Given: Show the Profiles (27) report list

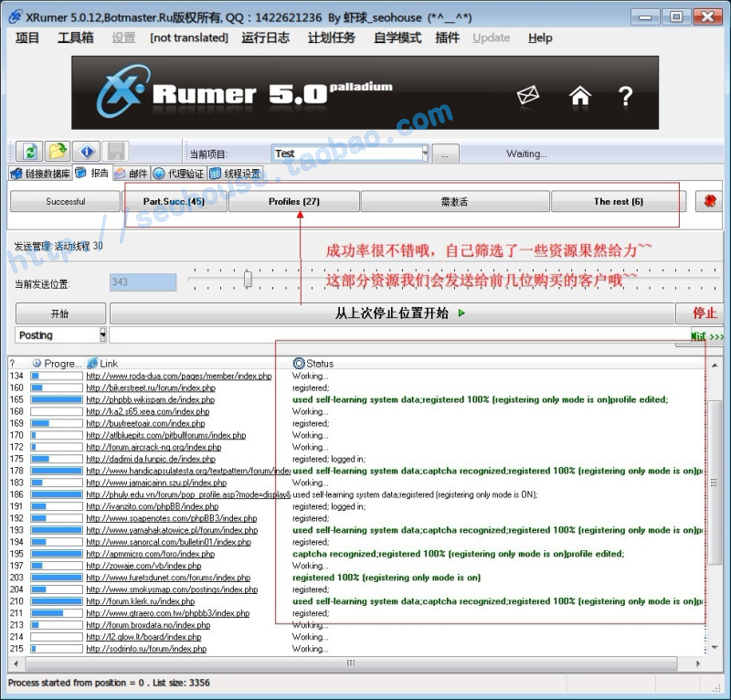Looking at the screenshot, I should pos(294,201).
